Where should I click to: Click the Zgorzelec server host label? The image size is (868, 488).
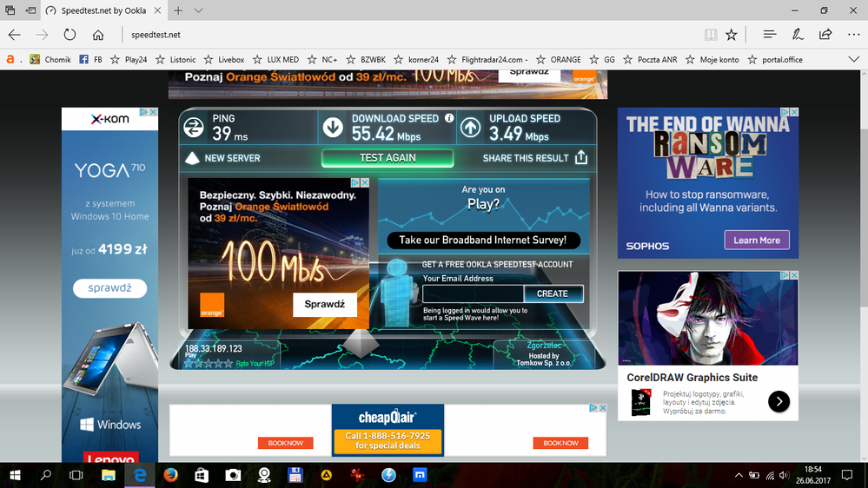click(x=544, y=346)
